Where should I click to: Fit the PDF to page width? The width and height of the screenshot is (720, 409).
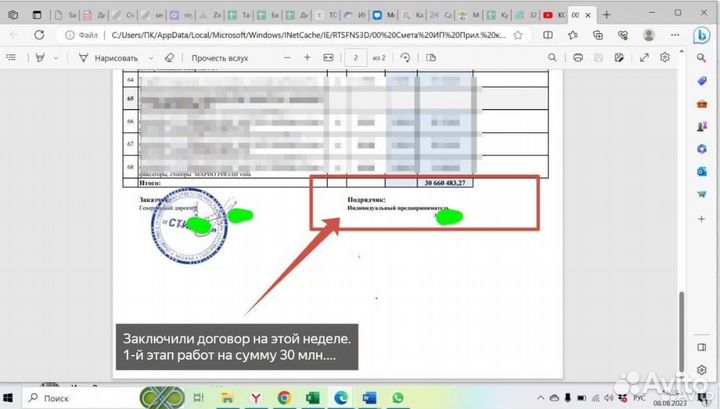point(328,57)
